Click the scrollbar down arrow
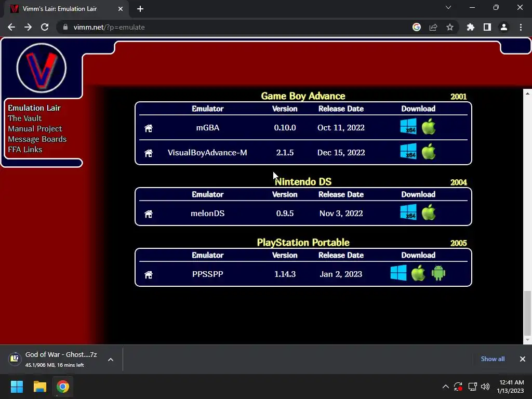 (527, 340)
